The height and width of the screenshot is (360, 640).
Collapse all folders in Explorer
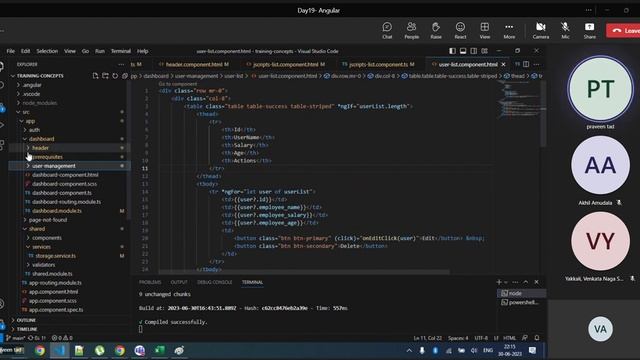(x=125, y=76)
